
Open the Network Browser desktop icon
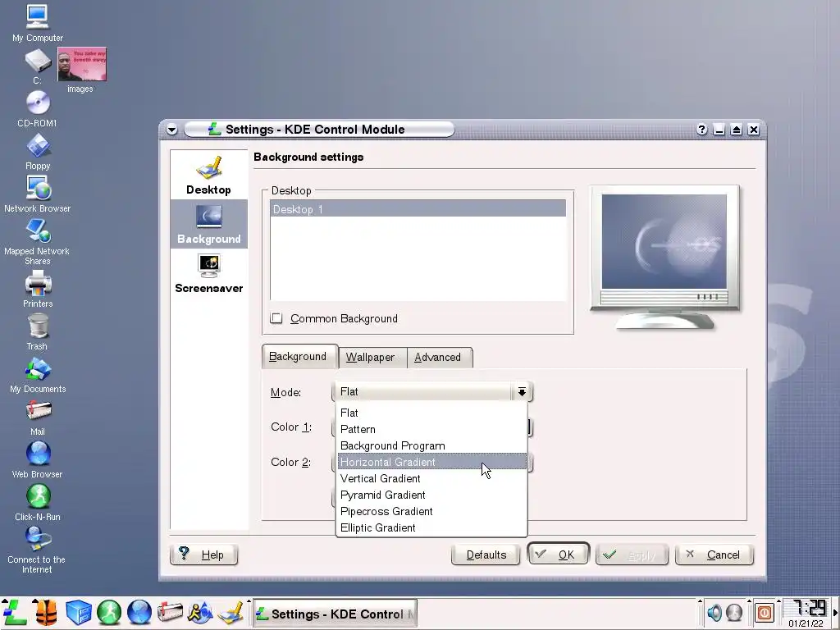[38, 194]
